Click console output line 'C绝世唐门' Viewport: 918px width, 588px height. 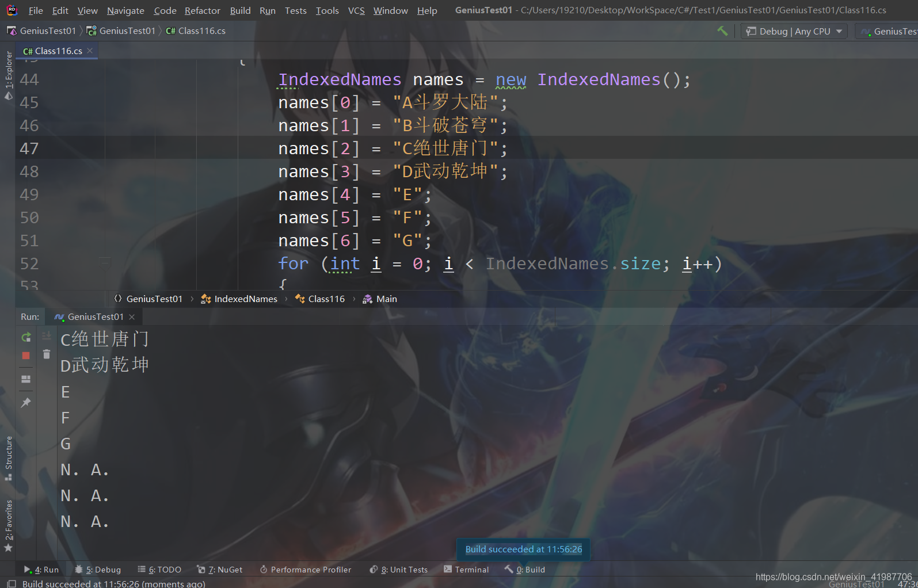[x=105, y=339]
